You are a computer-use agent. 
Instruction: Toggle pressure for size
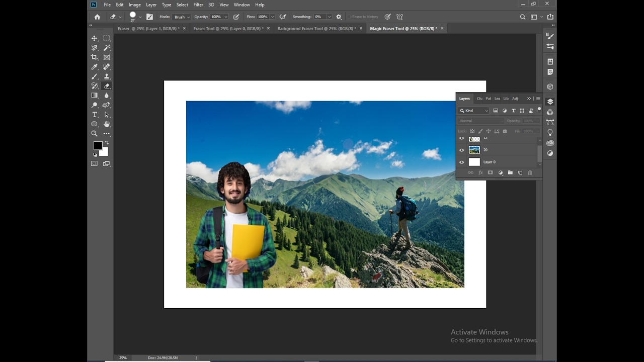(387, 17)
